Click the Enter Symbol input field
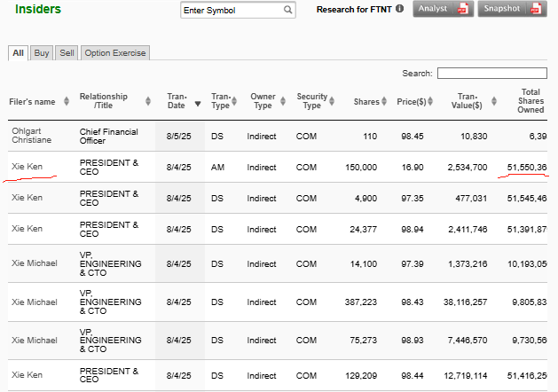 pyautogui.click(x=238, y=11)
